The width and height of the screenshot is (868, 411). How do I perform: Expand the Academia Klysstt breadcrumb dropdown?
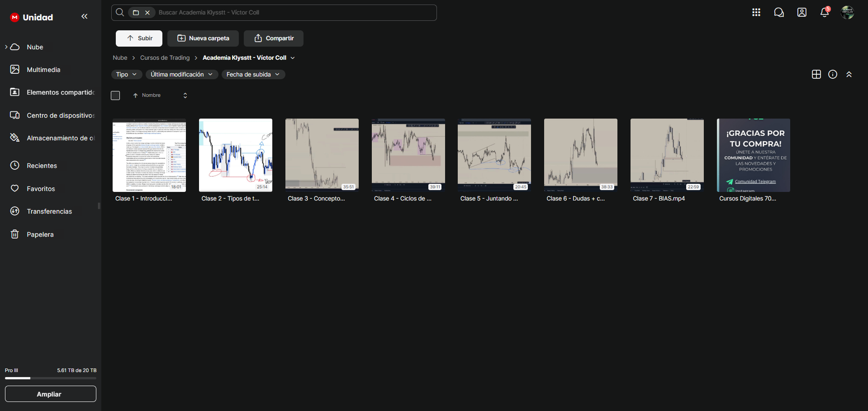tap(293, 58)
